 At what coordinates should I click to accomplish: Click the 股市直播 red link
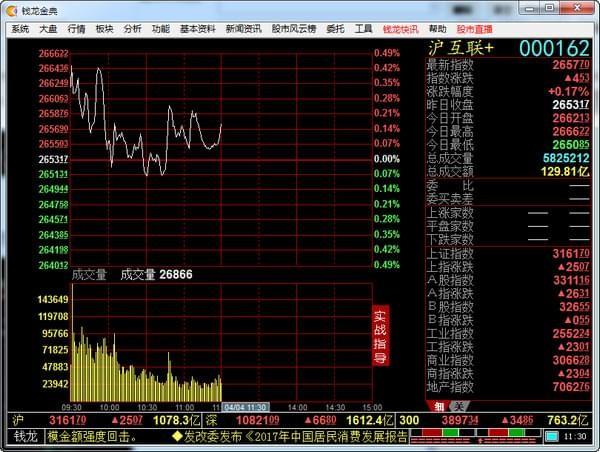[x=474, y=29]
